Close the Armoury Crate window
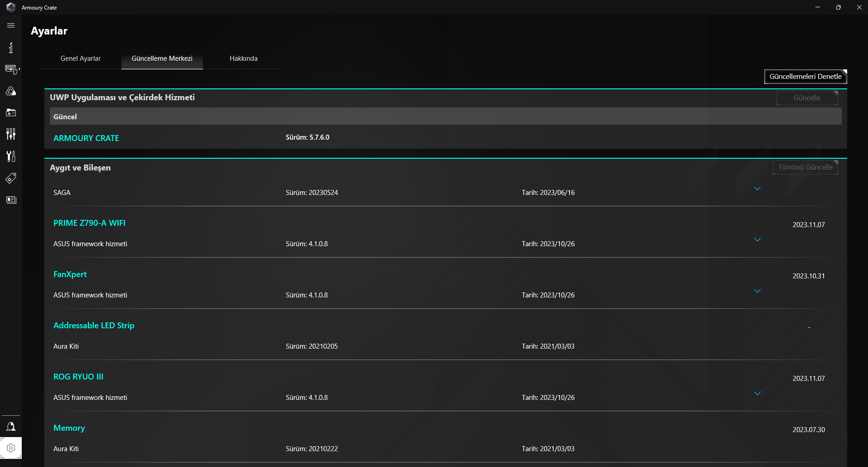The image size is (868, 467). tap(859, 7)
